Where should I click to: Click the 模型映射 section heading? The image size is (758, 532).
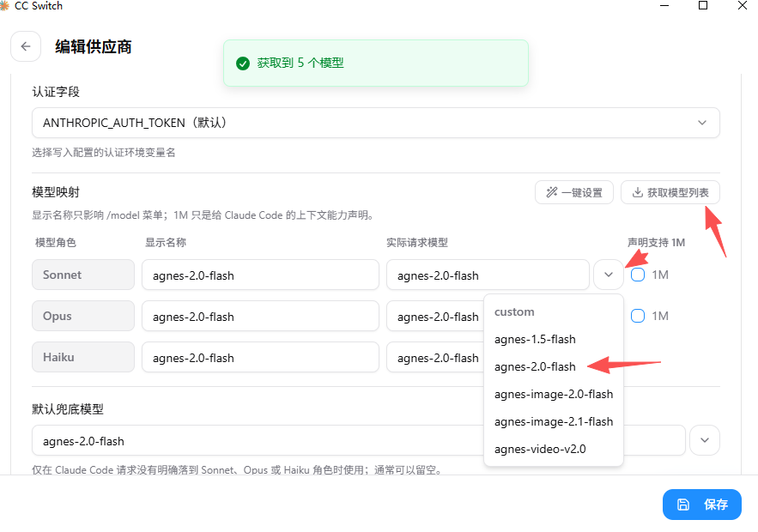pyautogui.click(x=56, y=192)
